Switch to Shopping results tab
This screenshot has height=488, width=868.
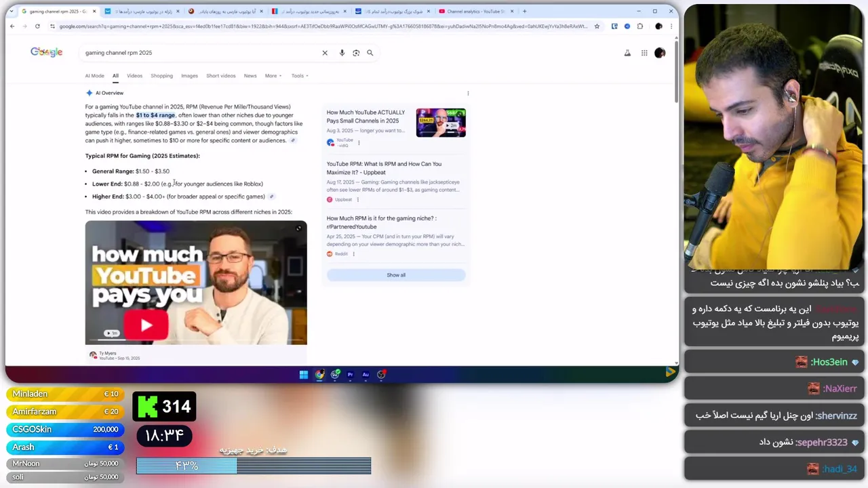(161, 76)
